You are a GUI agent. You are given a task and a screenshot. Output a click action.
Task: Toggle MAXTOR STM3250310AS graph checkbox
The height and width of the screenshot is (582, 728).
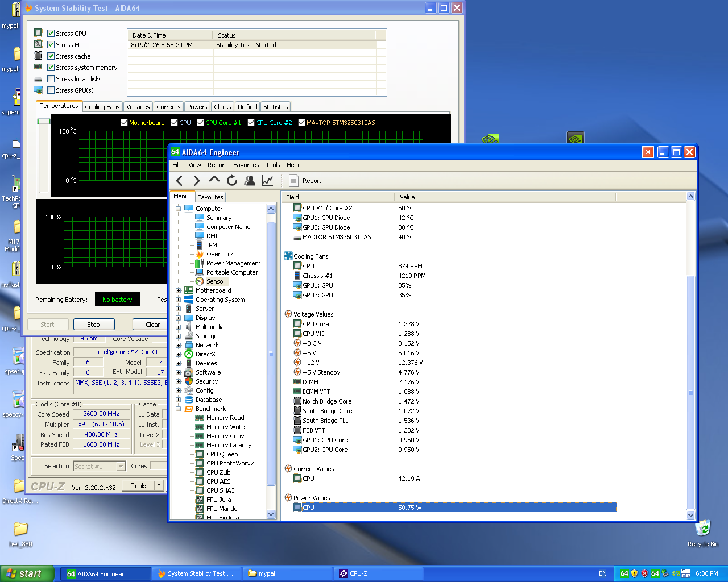[x=302, y=123]
